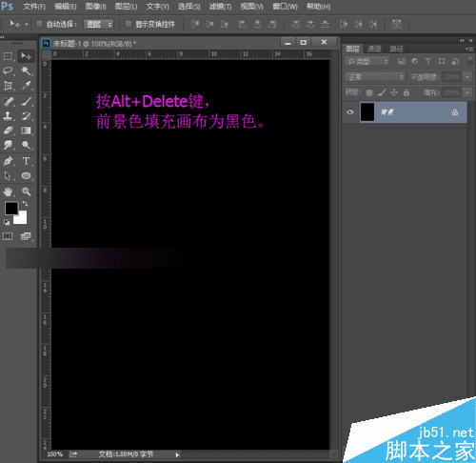Select the Move tool in toolbox
This screenshot has width=476, height=463.
tap(26, 56)
